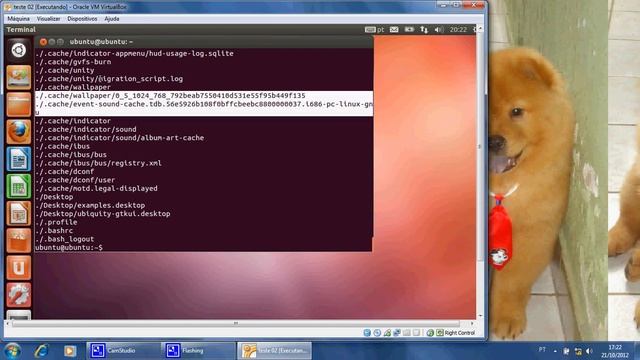Open the Windows Start button

coord(12,351)
